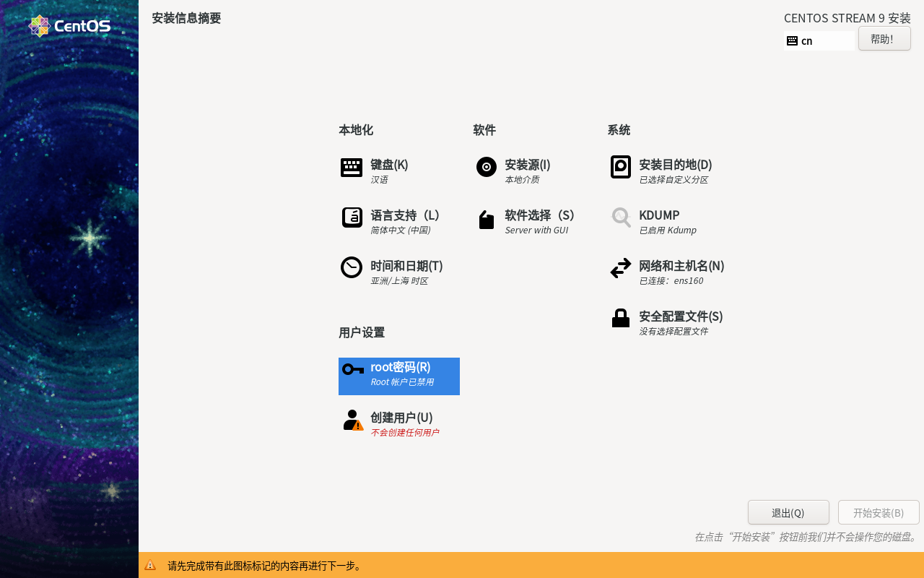Viewport: 924px width, 578px height.
Task: Click the warning triangle in the orange bar
Action: [x=150, y=565]
